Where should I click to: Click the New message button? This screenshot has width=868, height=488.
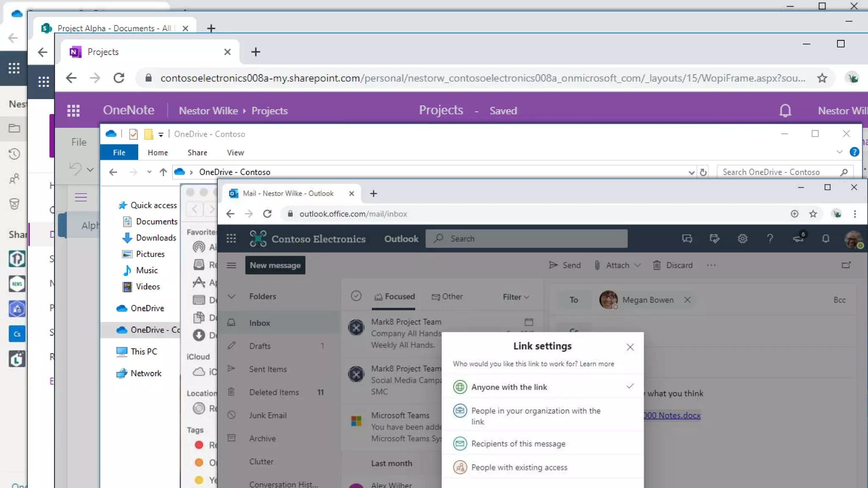(275, 265)
